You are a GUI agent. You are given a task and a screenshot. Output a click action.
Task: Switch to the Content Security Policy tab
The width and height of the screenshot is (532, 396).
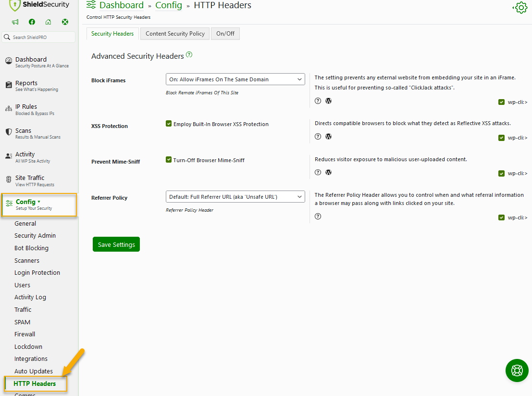pos(174,34)
